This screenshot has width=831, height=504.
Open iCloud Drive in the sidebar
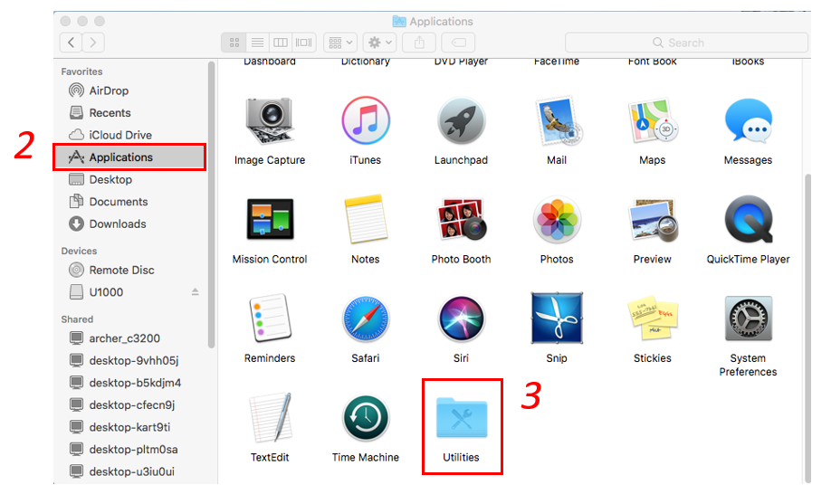[x=129, y=135]
